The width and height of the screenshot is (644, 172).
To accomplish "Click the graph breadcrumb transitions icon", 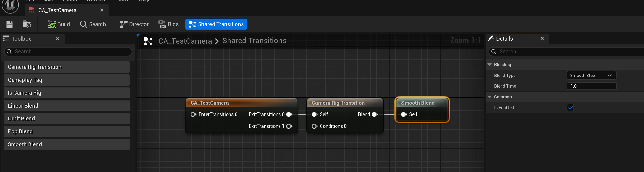I will (148, 41).
